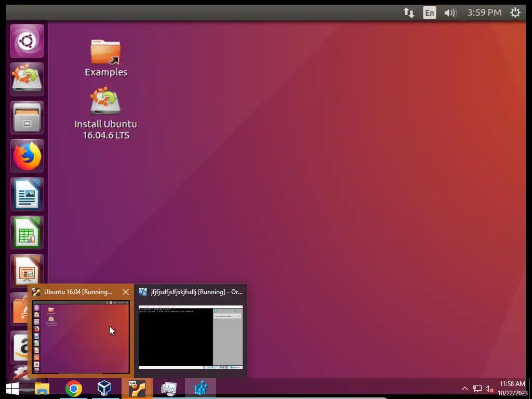Switch to Ubuntu 16.04 Running preview thumbnail
The image size is (532, 399).
(x=81, y=337)
